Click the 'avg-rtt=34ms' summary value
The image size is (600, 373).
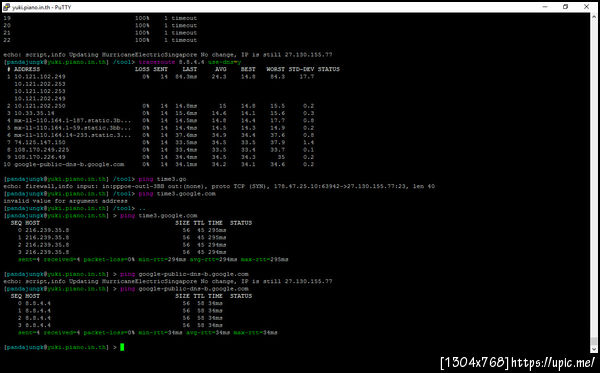(208, 332)
